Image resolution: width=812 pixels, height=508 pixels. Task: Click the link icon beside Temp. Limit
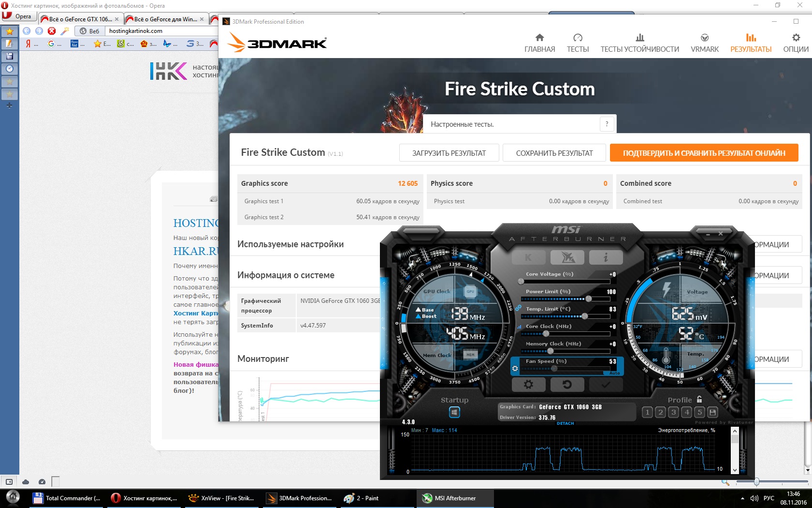(518, 308)
